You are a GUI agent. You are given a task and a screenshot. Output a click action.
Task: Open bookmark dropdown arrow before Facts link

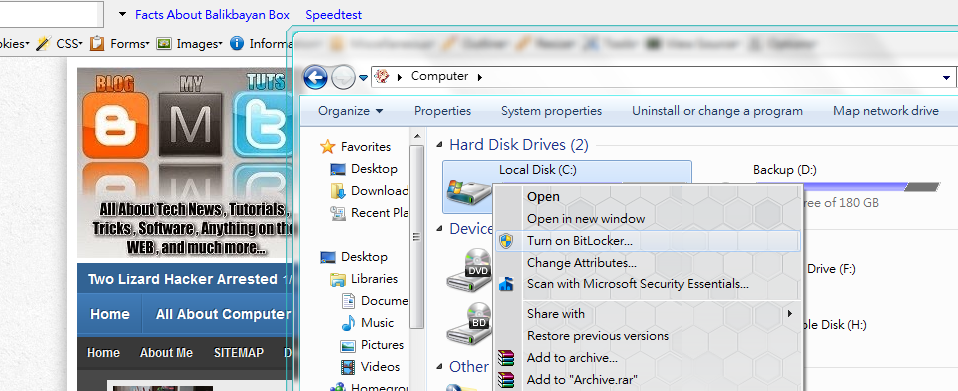(x=122, y=13)
